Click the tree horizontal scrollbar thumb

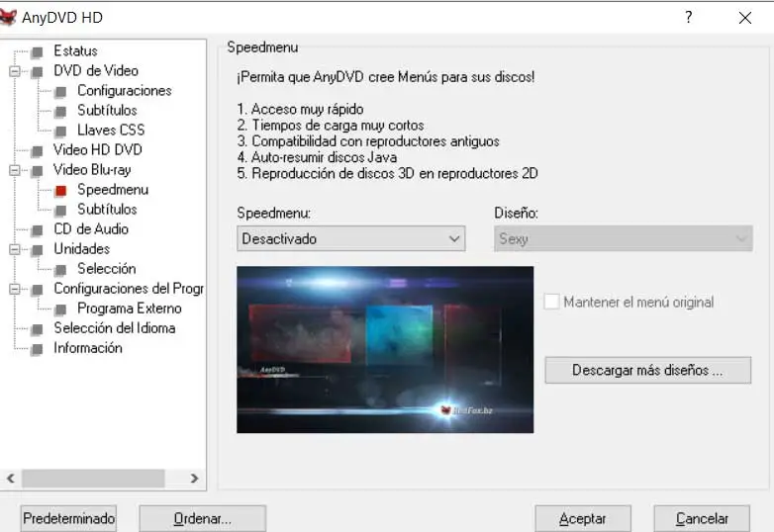coord(93,479)
